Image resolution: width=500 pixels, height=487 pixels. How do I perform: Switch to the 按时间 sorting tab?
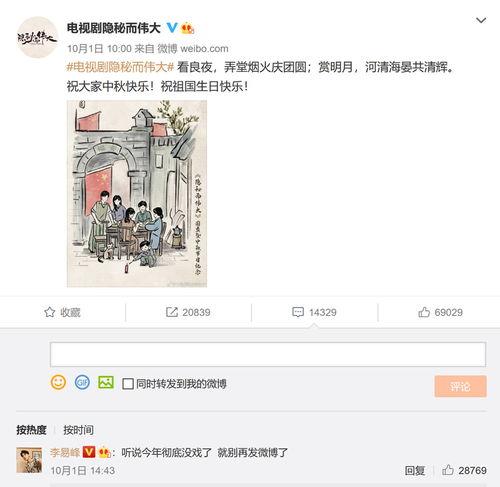(x=79, y=430)
